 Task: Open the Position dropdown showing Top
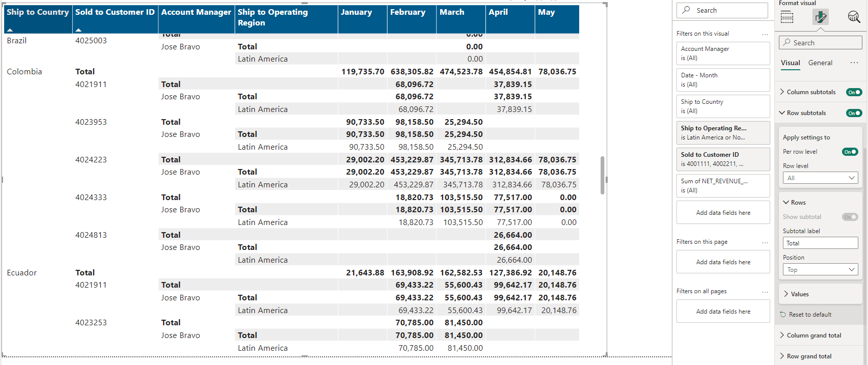pos(820,269)
